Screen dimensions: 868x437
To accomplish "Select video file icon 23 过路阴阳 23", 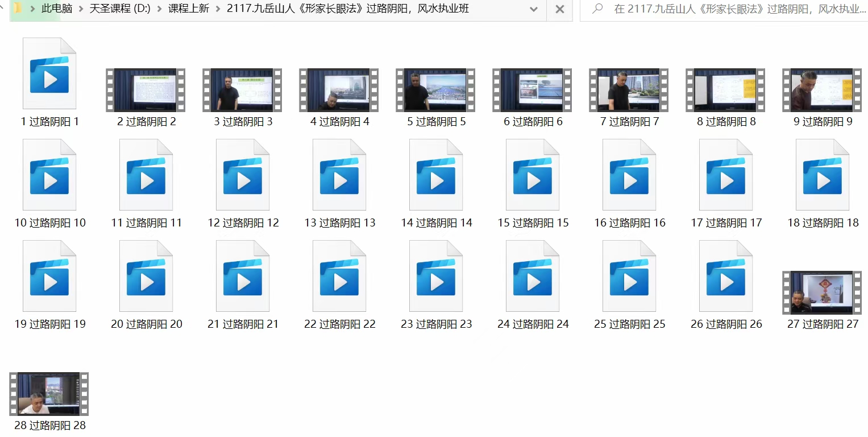I will (436, 276).
